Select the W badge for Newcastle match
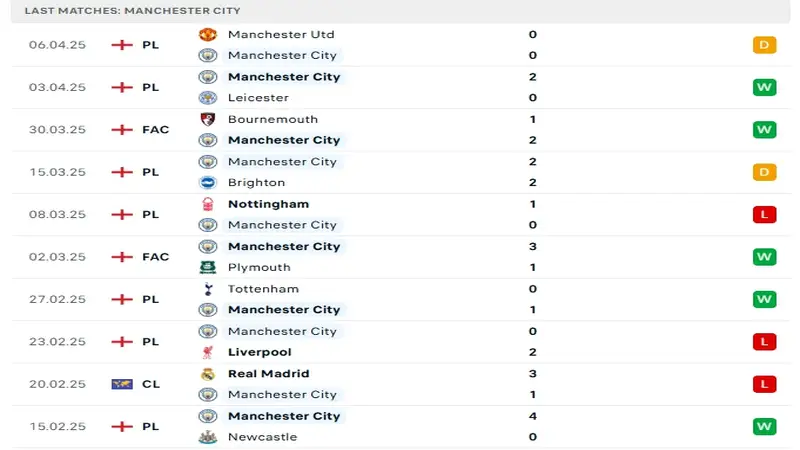Viewport: 800px width, 450px height. pyautogui.click(x=764, y=426)
